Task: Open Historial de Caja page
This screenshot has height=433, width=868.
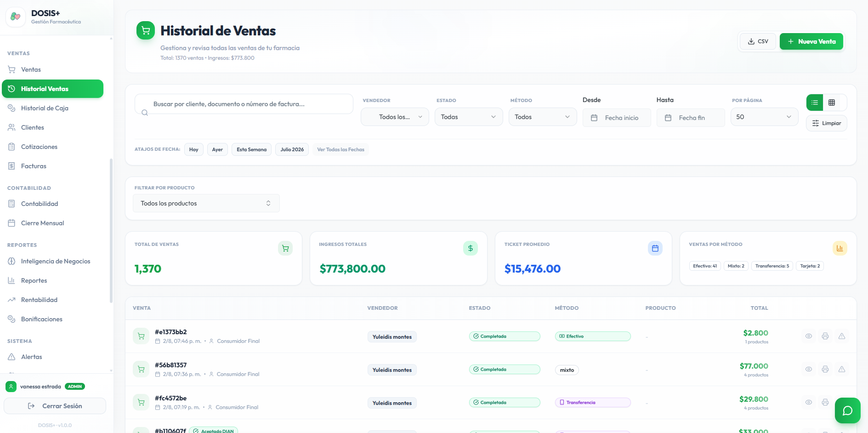Action: pos(52,108)
